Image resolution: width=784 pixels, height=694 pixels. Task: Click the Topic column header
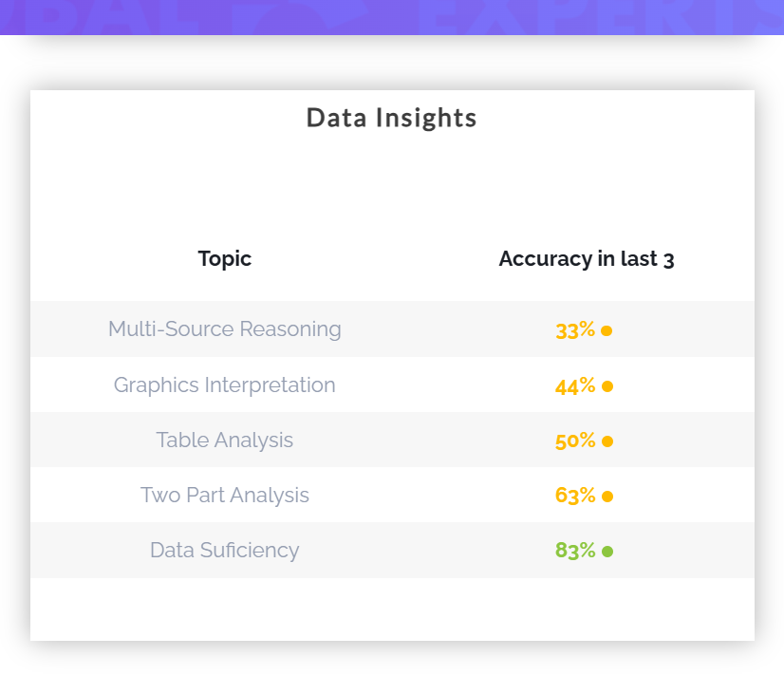225,258
